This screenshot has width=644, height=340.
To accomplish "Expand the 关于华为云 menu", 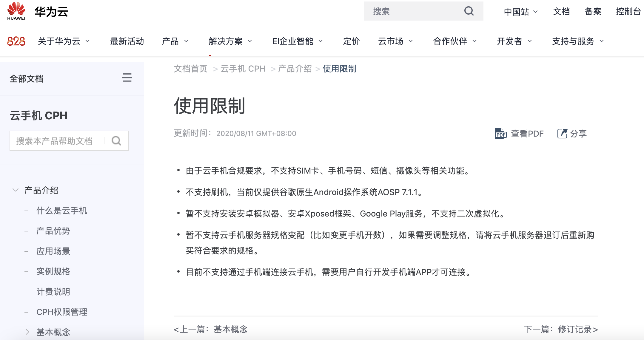I will pos(64,41).
